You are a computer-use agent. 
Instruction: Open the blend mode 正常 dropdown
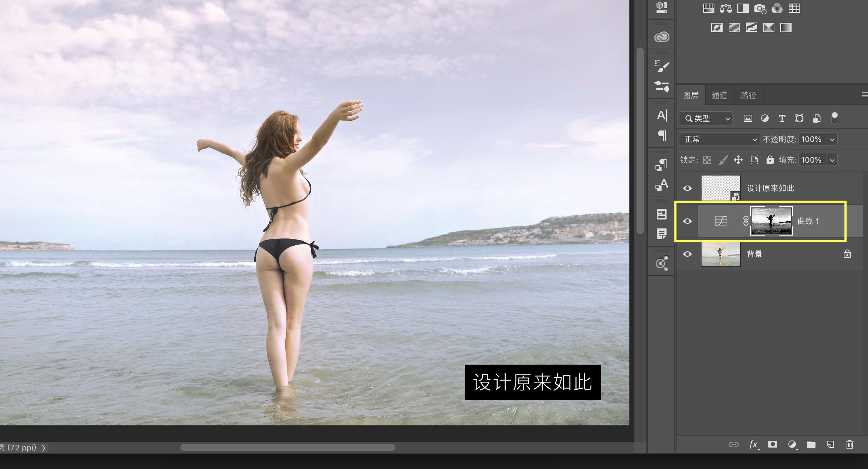(719, 139)
